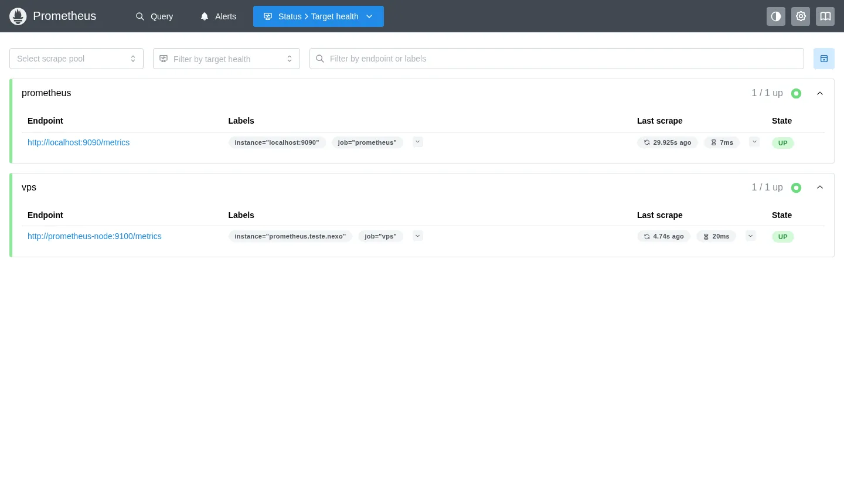Viewport: 844px width, 504px height.
Task: Click the UP state badge for prometheus-node:9100
Action: [783, 237]
